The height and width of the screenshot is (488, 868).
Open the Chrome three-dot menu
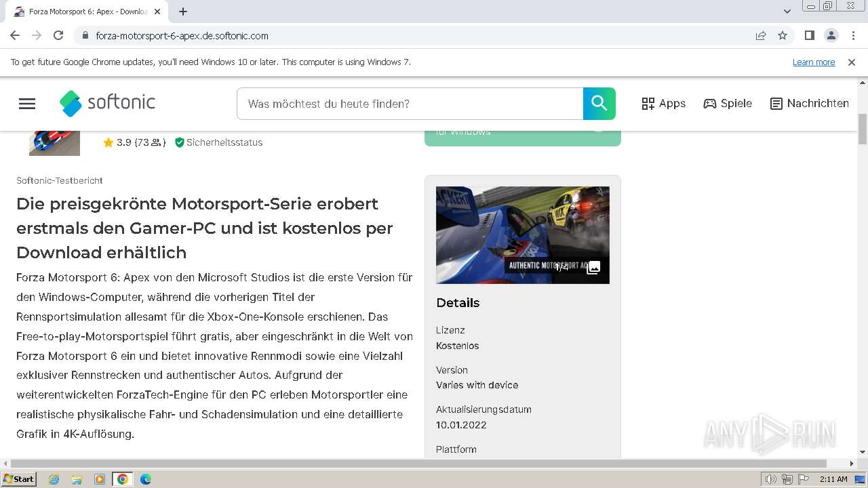click(853, 35)
